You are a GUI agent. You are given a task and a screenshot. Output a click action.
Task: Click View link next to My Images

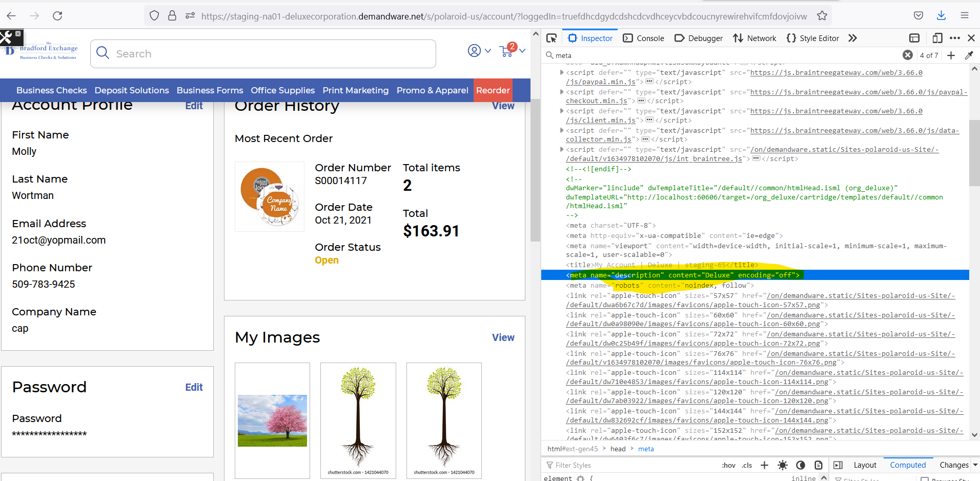(503, 337)
